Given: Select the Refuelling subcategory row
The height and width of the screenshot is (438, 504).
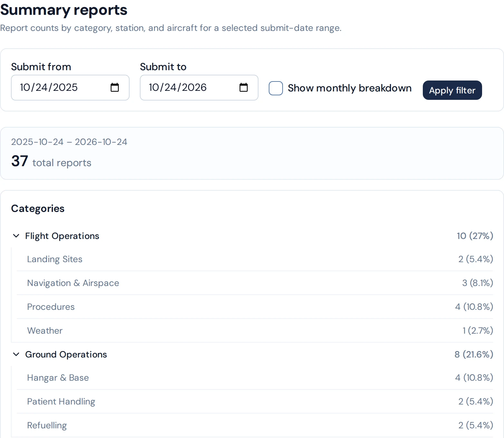Looking at the screenshot, I should (255, 425).
